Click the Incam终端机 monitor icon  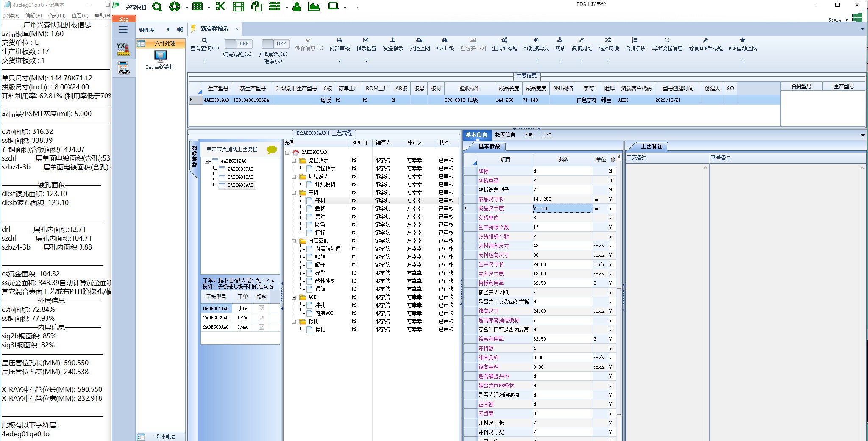click(x=160, y=56)
